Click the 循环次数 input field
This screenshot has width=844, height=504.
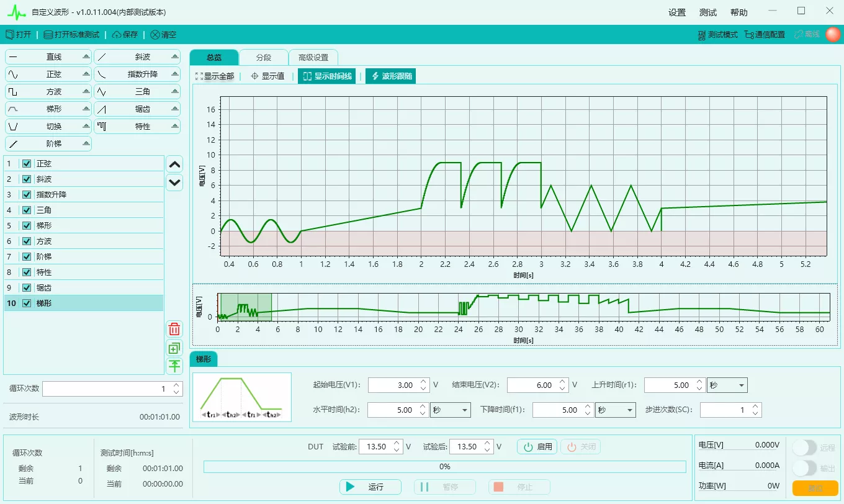coord(112,389)
